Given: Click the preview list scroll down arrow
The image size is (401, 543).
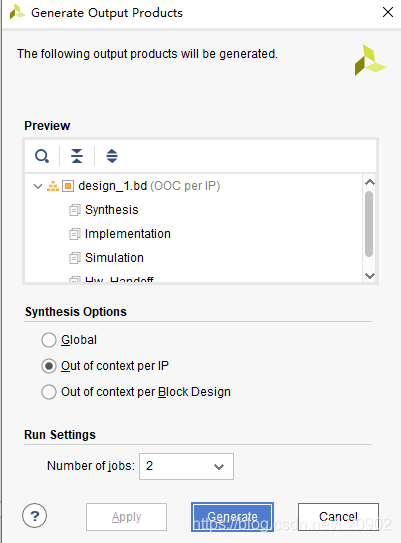Looking at the screenshot, I should [370, 276].
